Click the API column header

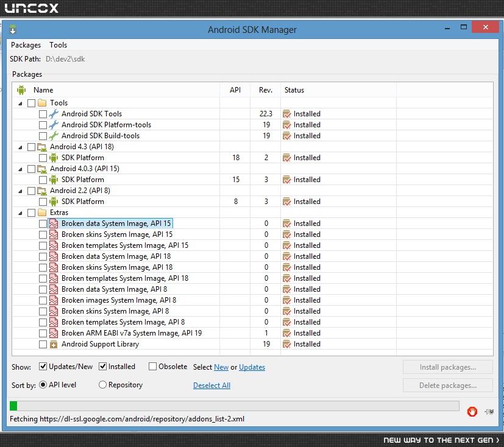(x=235, y=90)
